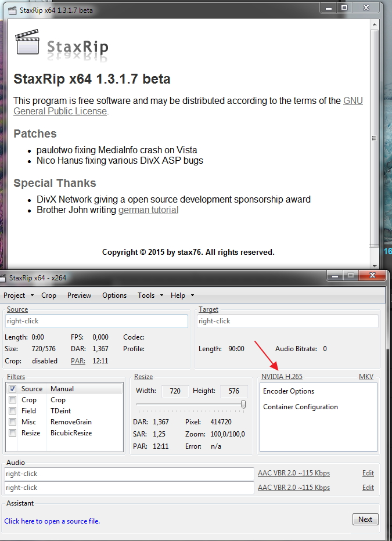Close the About StaxRip window
The height and width of the screenshot is (541, 392).
click(366, 8)
